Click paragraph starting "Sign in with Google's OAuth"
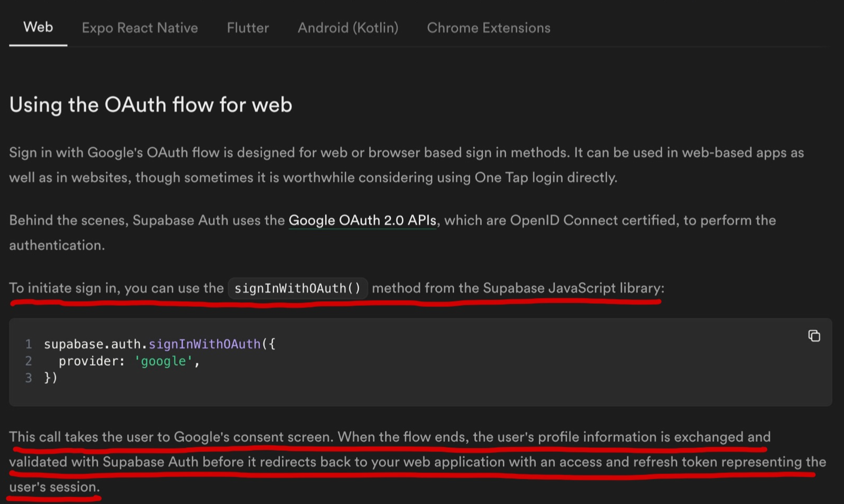Screen dimensions: 844x504 pos(406,165)
